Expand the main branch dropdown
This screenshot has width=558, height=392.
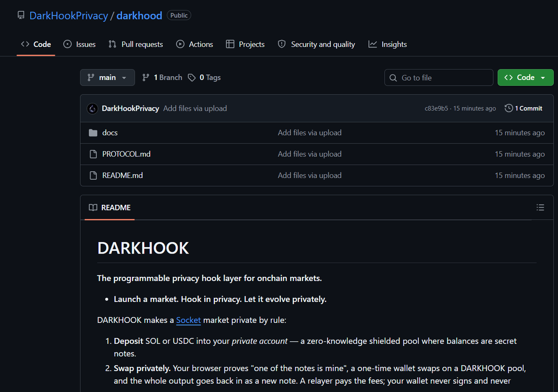coord(107,78)
